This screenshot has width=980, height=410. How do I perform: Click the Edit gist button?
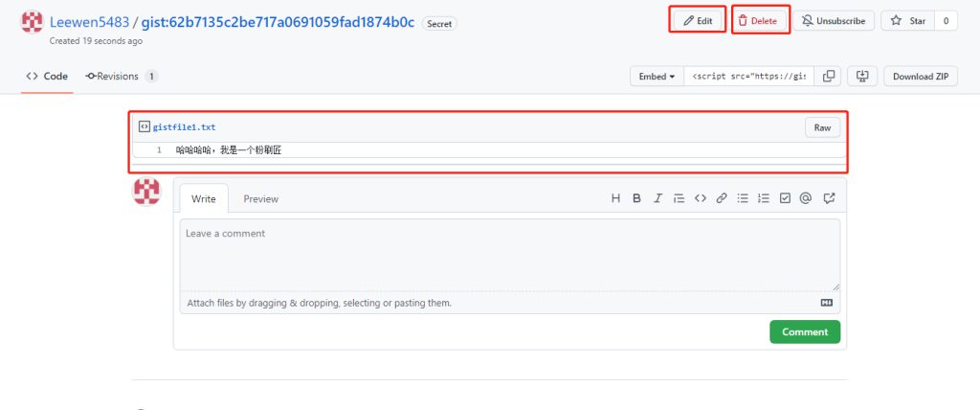(x=698, y=21)
